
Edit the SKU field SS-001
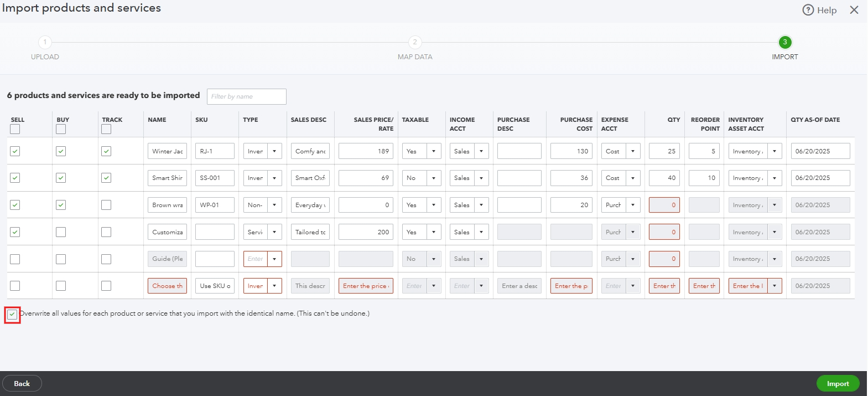[215, 178]
